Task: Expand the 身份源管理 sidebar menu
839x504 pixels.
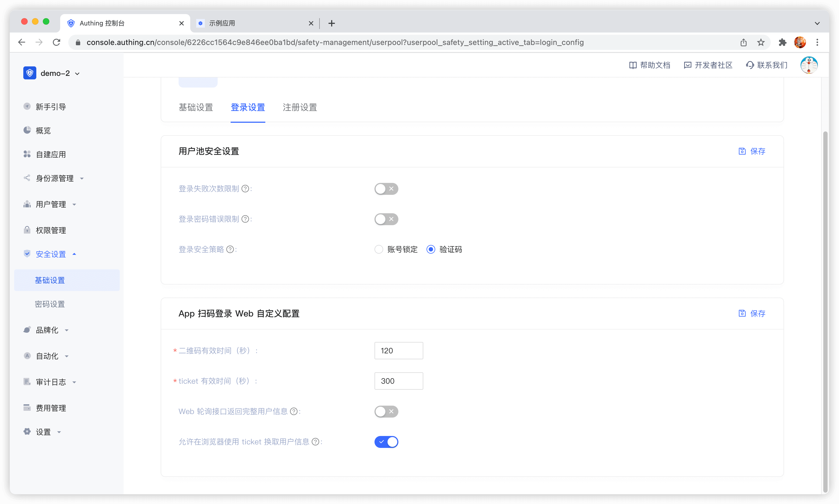Action: click(54, 178)
